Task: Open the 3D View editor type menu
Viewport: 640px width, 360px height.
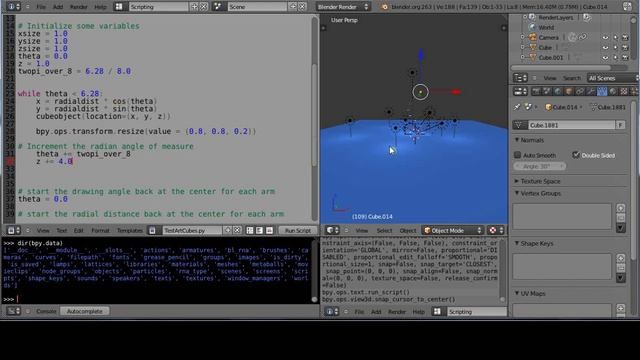Action: coord(332,230)
